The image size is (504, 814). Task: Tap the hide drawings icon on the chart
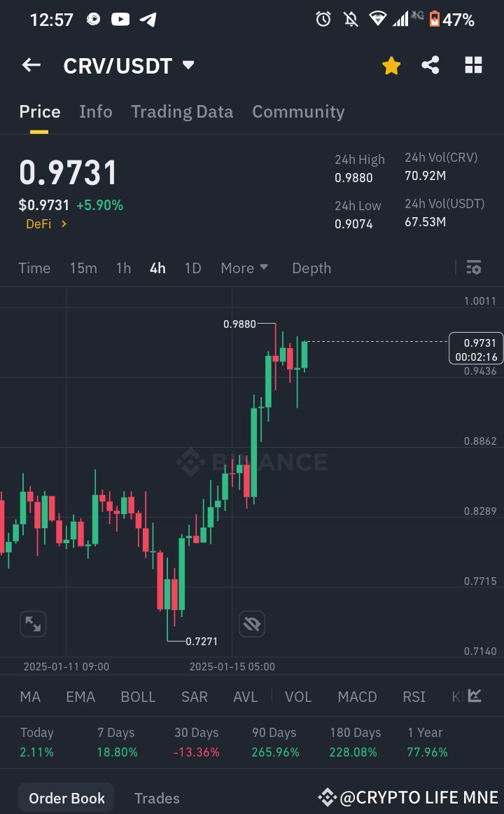[x=252, y=623]
